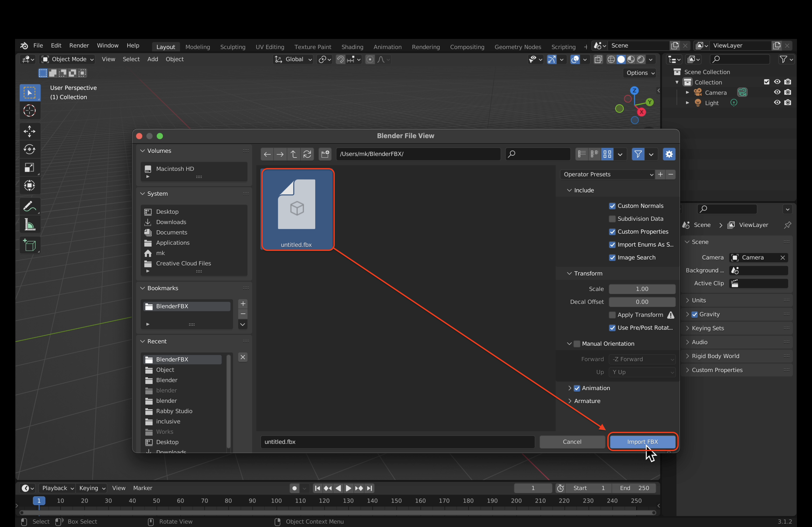Add an operator preset
Image resolution: width=812 pixels, height=527 pixels.
[x=661, y=174]
